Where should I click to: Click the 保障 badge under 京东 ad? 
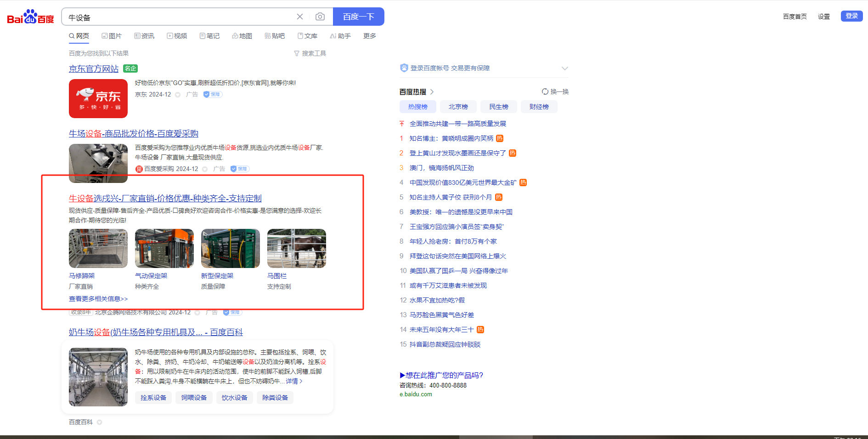click(213, 95)
